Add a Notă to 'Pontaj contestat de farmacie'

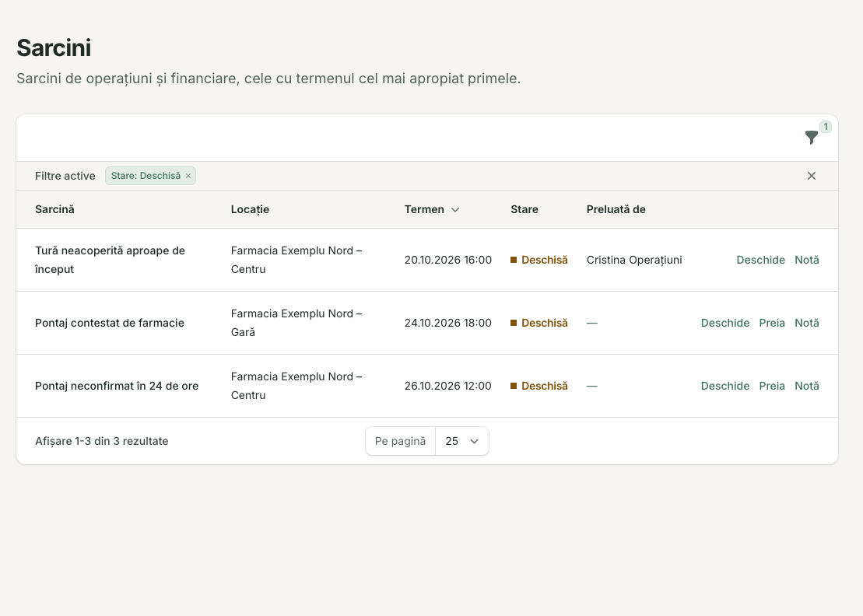(x=807, y=323)
